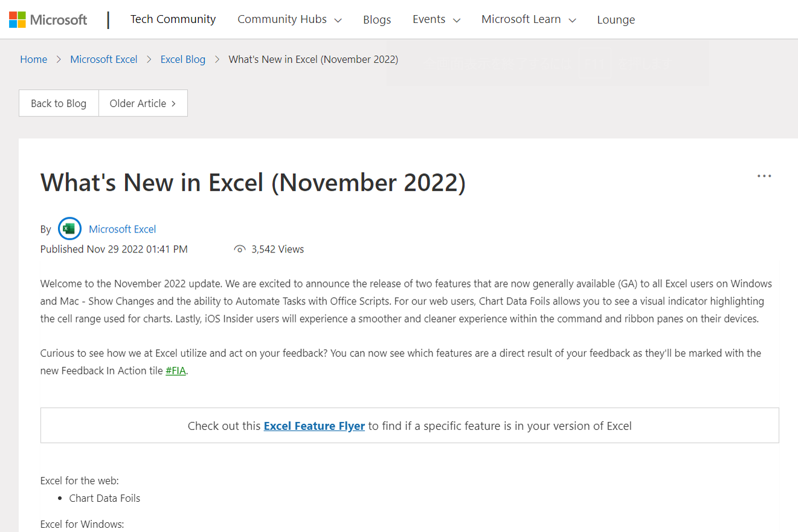Expand the Microsoft Learn dropdown

point(527,19)
